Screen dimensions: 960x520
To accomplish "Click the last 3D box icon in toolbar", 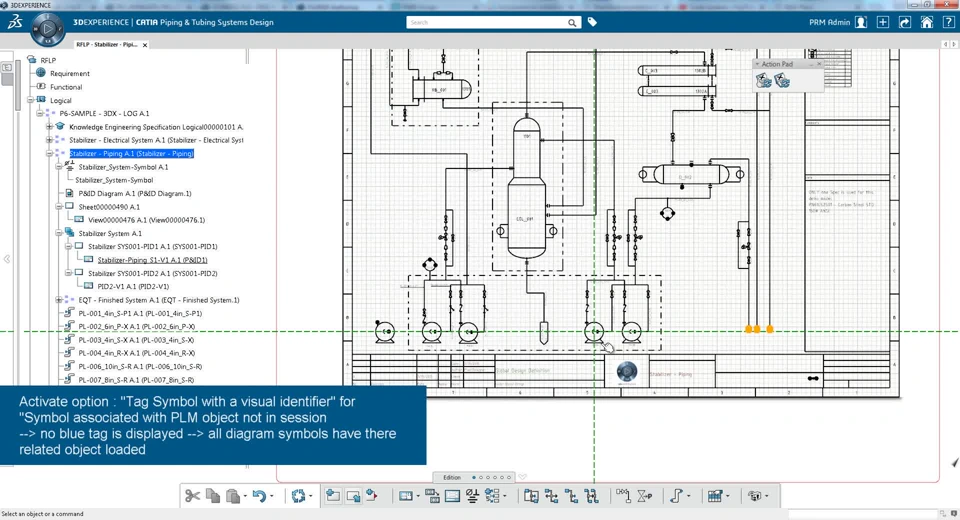I will pyautogui.click(x=754, y=496).
